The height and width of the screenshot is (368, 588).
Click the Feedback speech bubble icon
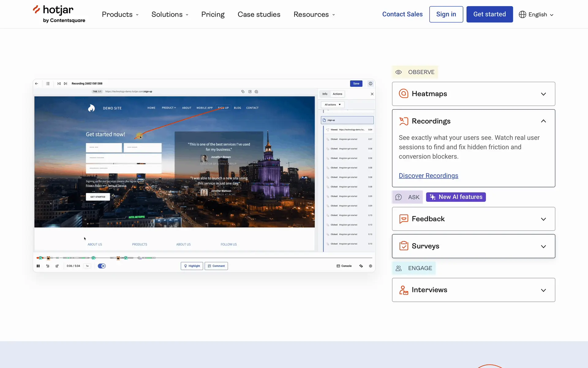tap(404, 219)
